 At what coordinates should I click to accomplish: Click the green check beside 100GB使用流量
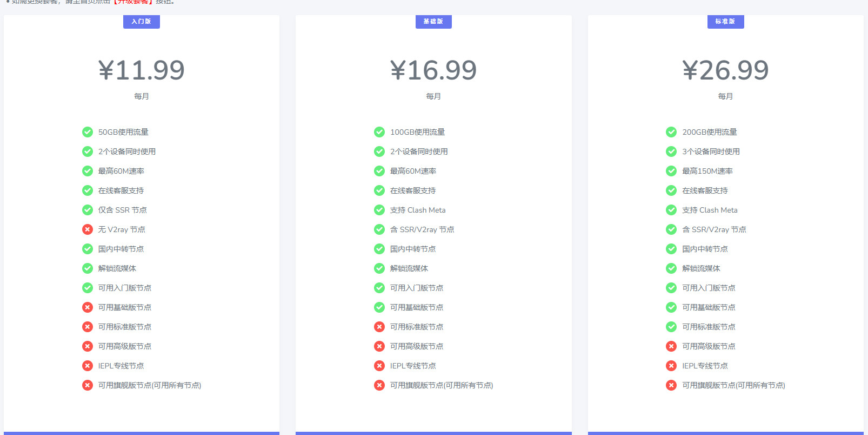point(379,132)
